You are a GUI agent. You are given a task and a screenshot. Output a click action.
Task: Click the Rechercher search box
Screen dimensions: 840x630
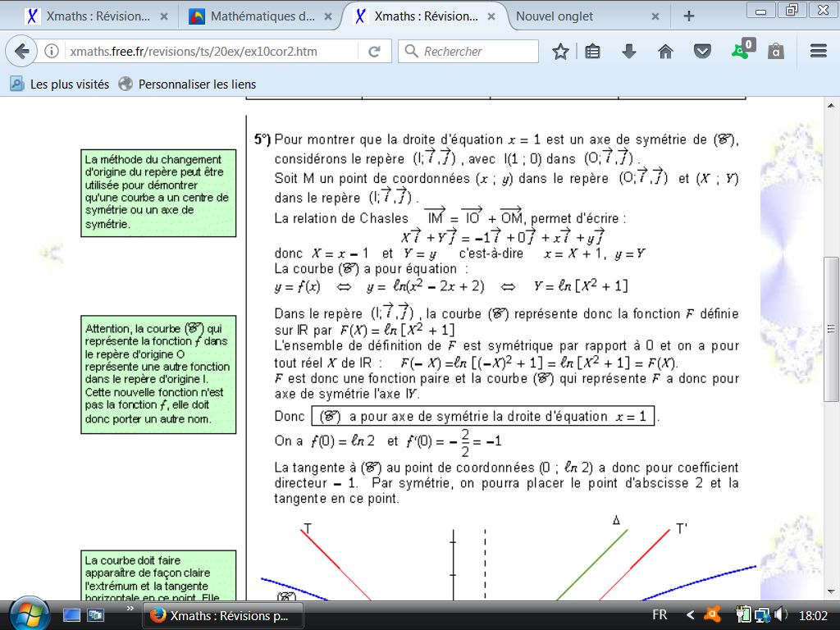pos(468,52)
